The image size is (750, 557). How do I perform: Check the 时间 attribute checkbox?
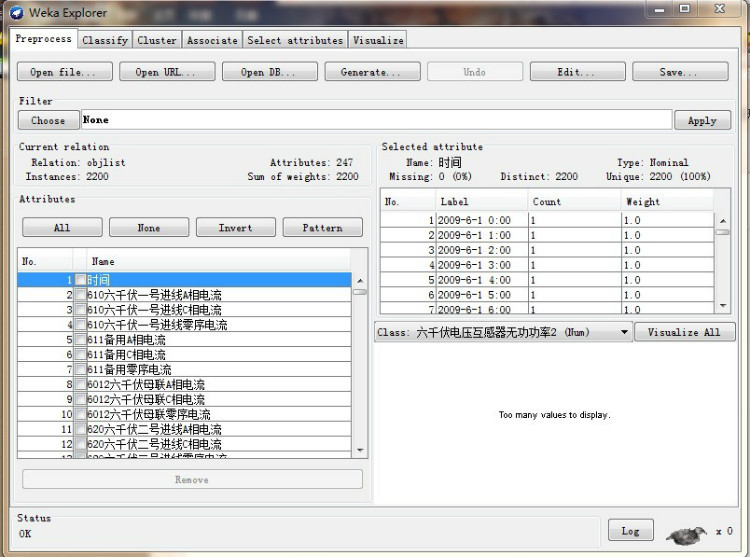point(80,280)
